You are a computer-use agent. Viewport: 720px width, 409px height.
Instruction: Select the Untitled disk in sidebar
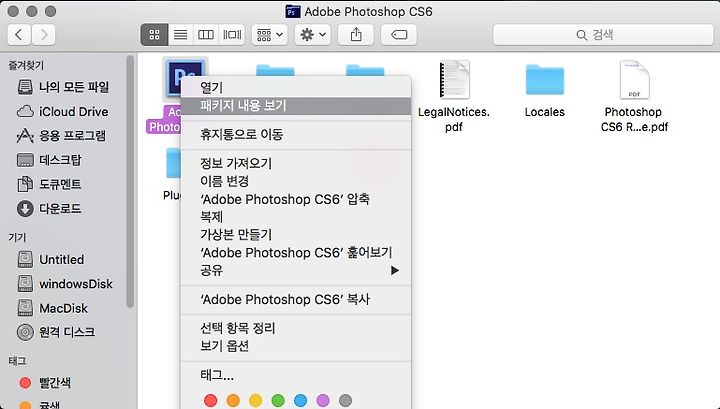coord(51,259)
